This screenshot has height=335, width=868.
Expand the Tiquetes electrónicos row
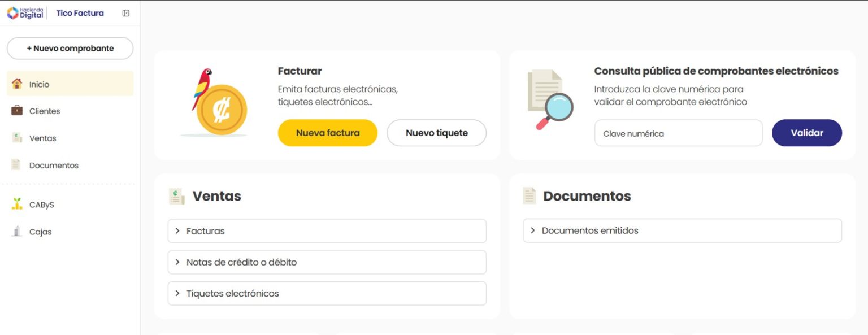[x=327, y=293]
